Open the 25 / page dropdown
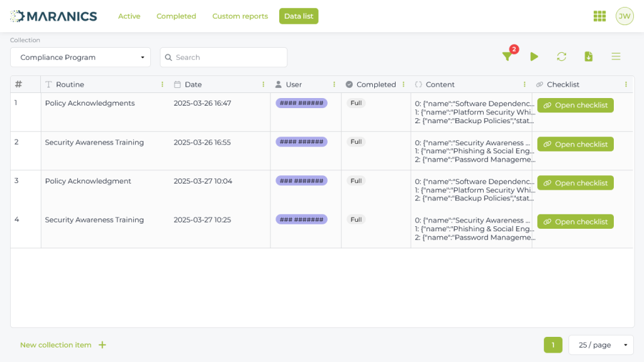This screenshot has width=644, height=362. (601, 345)
